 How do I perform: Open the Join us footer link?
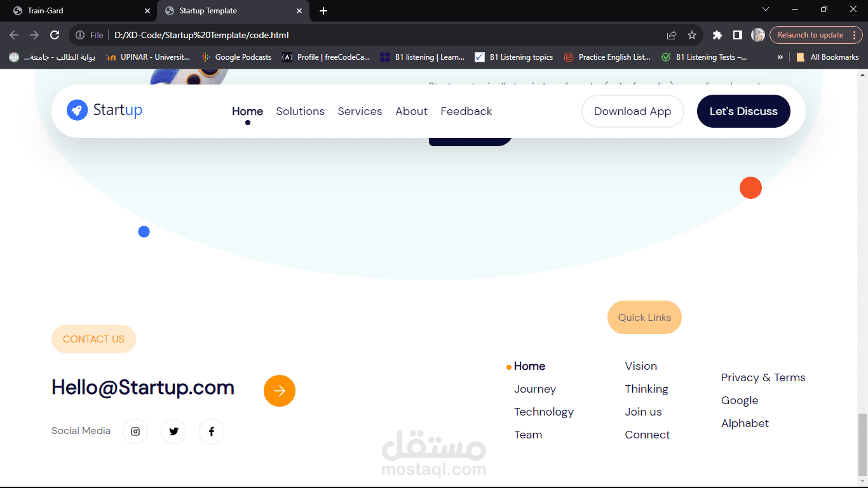pyautogui.click(x=643, y=412)
